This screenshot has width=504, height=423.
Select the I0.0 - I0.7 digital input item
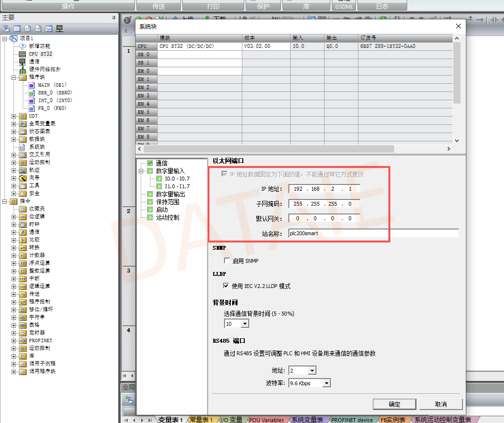(177, 179)
